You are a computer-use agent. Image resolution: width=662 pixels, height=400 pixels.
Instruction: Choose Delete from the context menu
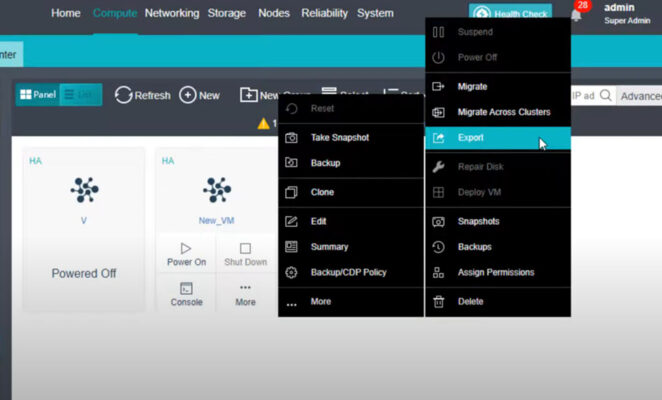(498, 302)
